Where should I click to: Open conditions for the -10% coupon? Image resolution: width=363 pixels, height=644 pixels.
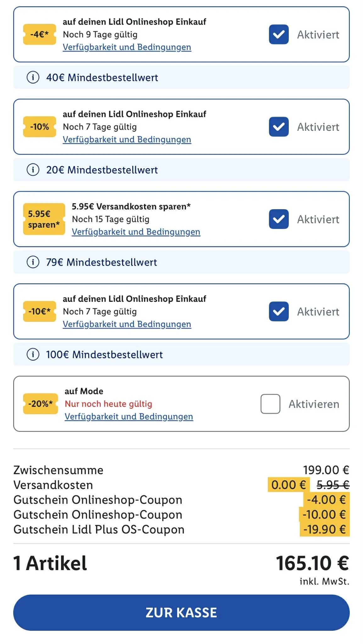click(x=127, y=139)
